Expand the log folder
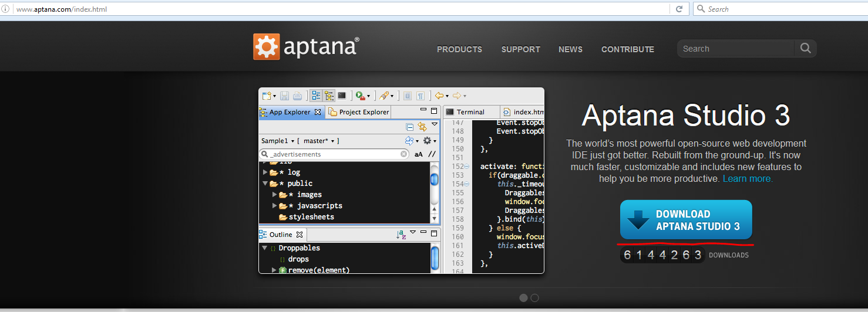868x312 pixels. (x=265, y=172)
